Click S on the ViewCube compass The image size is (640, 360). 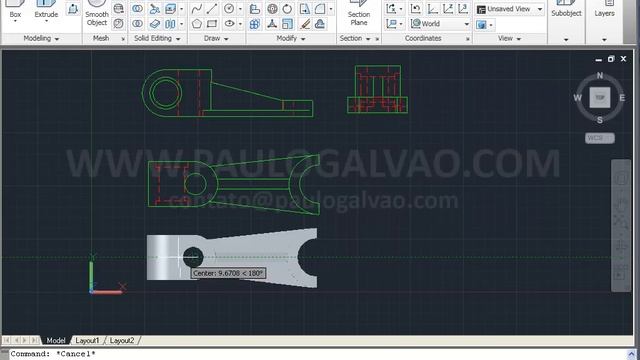(600, 120)
